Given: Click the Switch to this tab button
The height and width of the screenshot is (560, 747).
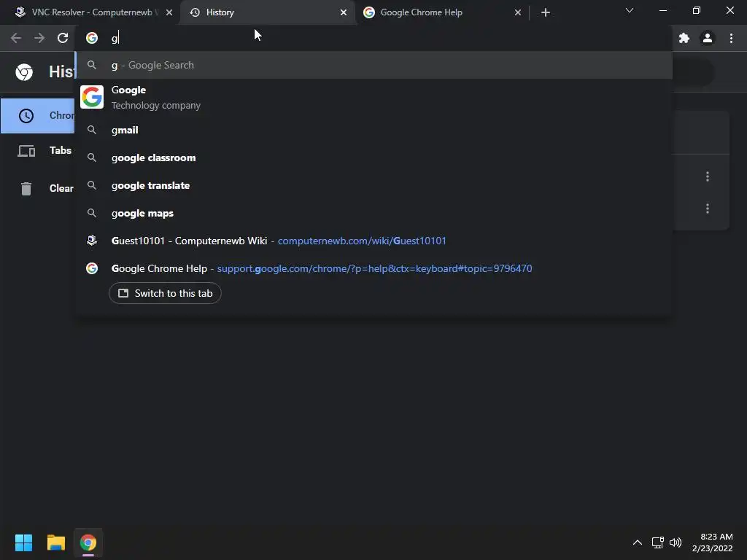Looking at the screenshot, I should pyautogui.click(x=165, y=293).
